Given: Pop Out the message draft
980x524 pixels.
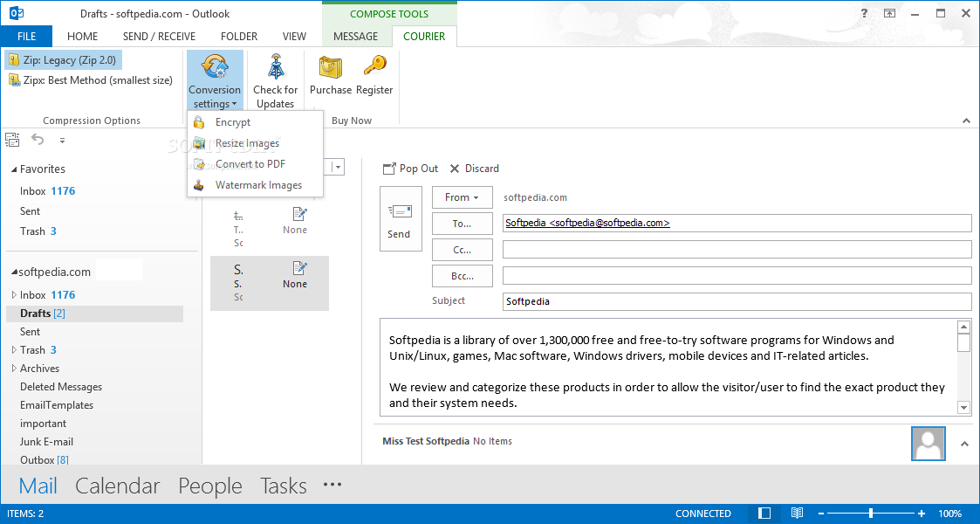Looking at the screenshot, I should point(410,169).
